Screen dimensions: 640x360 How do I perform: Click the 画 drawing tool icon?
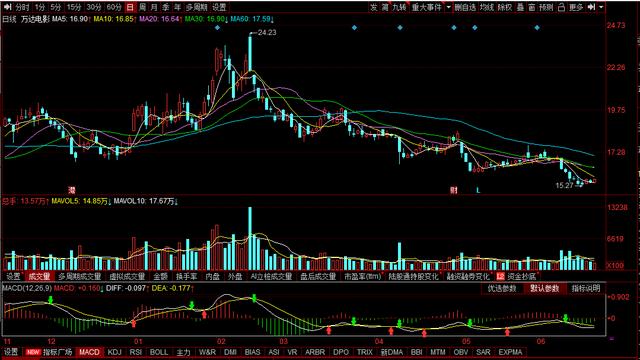click(531, 7)
